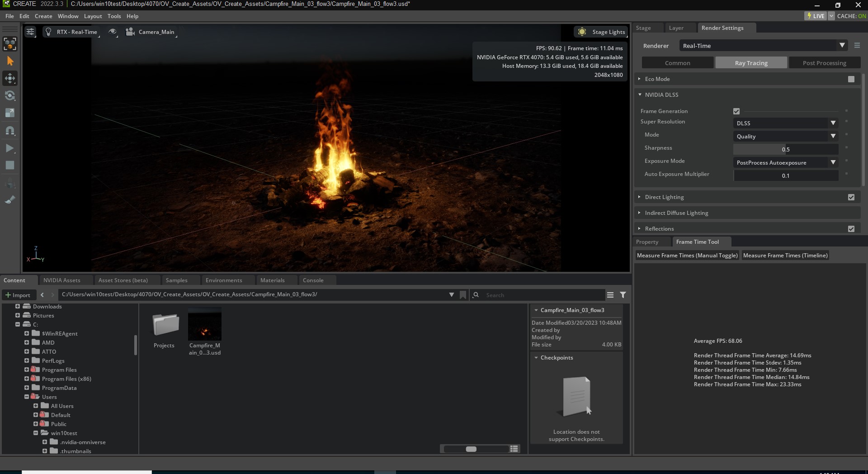Open the viewport display eye menu
Viewport: 868px width, 474px height.
(x=113, y=32)
